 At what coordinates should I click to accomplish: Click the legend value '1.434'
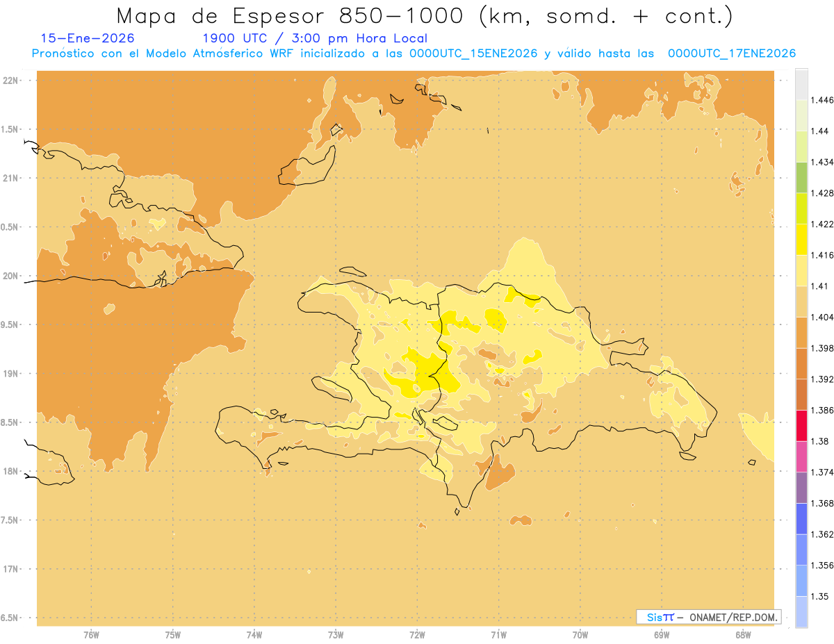coord(822,162)
